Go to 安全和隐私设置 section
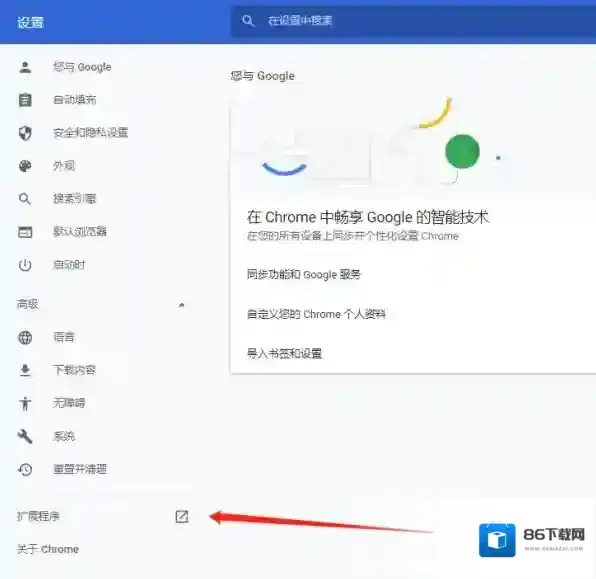Image resolution: width=596 pixels, height=579 pixels. point(90,133)
